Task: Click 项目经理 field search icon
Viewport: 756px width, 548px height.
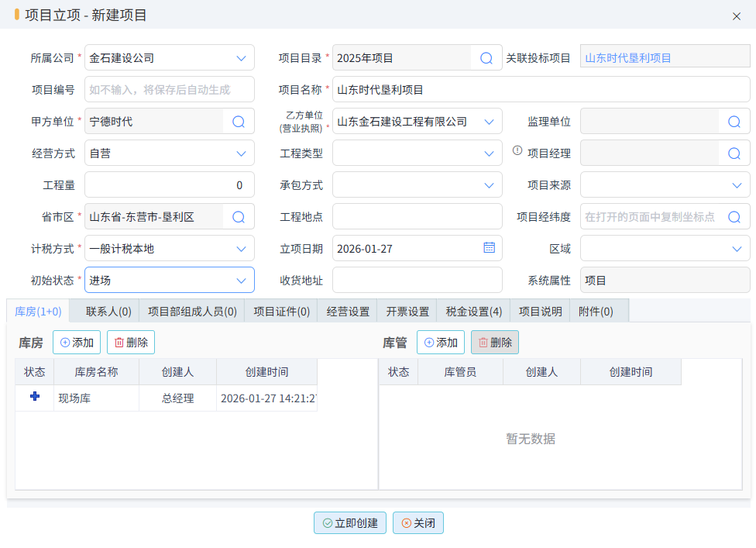Action: coord(734,153)
